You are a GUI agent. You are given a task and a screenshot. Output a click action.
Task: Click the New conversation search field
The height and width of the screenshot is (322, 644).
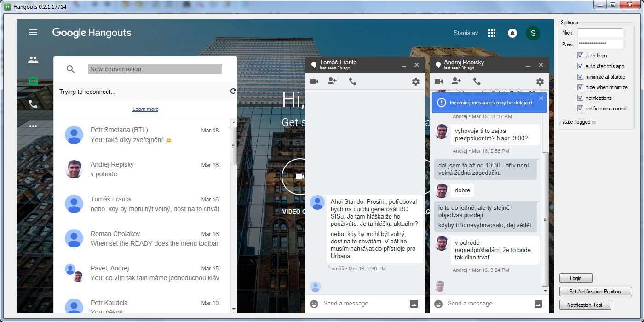pos(155,69)
